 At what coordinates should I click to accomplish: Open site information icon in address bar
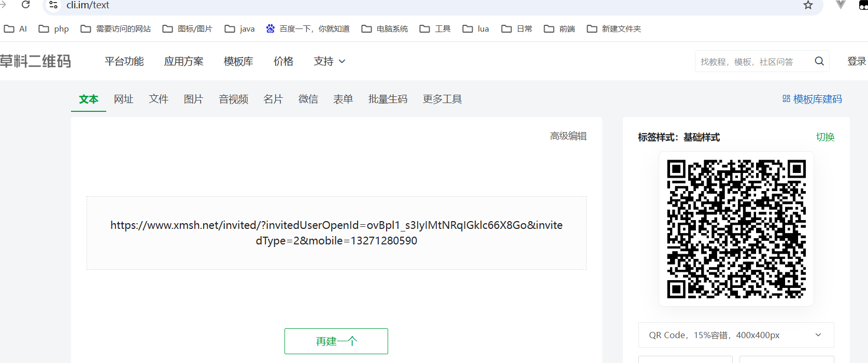[53, 5]
